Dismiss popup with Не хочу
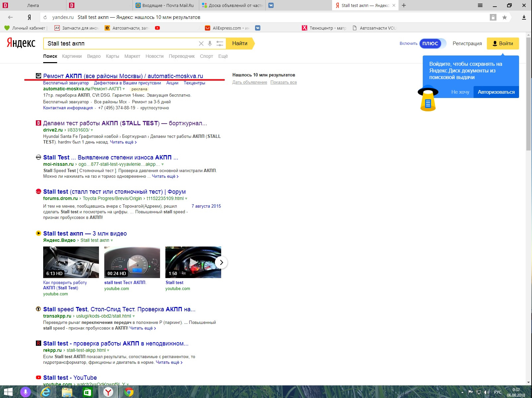The height and width of the screenshot is (398, 532). tap(460, 92)
